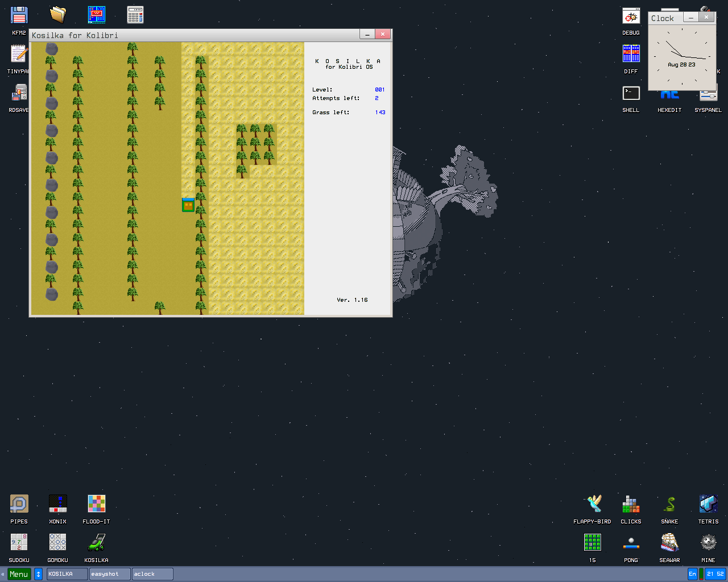
Task: Open the PIPES game icon
Action: click(19, 504)
